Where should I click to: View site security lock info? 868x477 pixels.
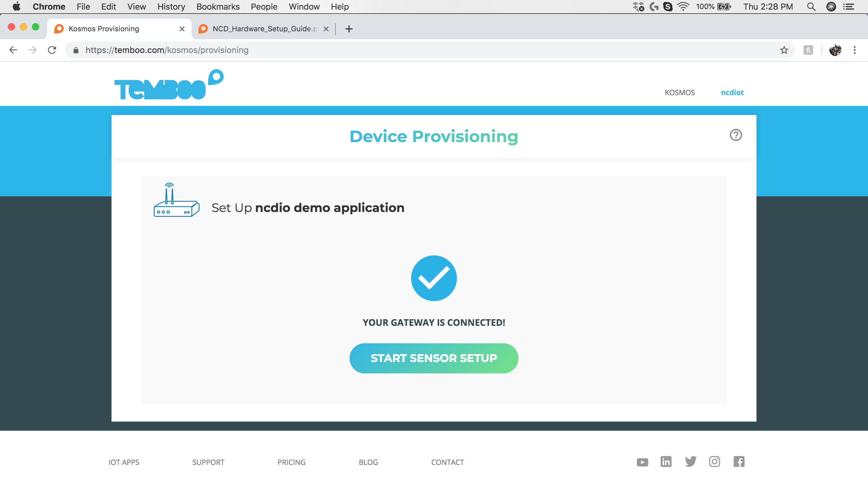click(x=76, y=50)
